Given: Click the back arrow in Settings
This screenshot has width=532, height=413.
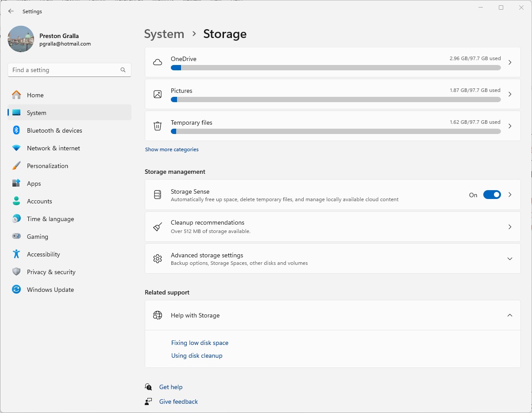Looking at the screenshot, I should pyautogui.click(x=11, y=11).
